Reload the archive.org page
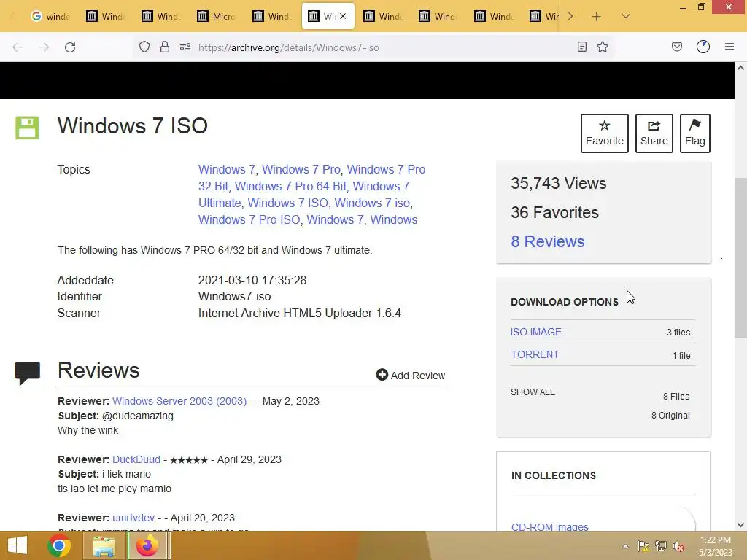 click(x=70, y=47)
